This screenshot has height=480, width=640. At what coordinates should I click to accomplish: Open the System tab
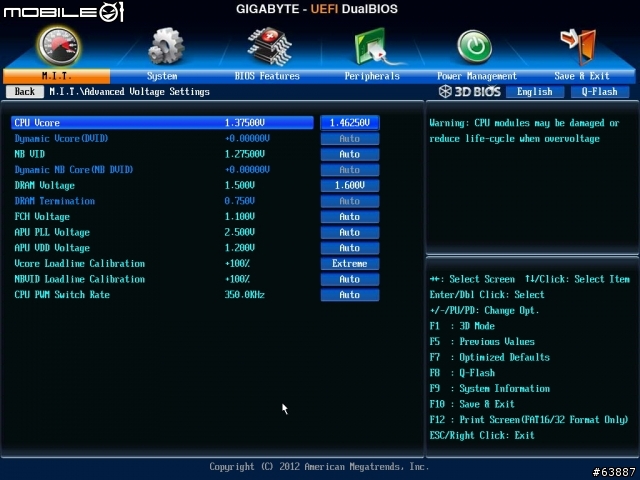coord(162,76)
